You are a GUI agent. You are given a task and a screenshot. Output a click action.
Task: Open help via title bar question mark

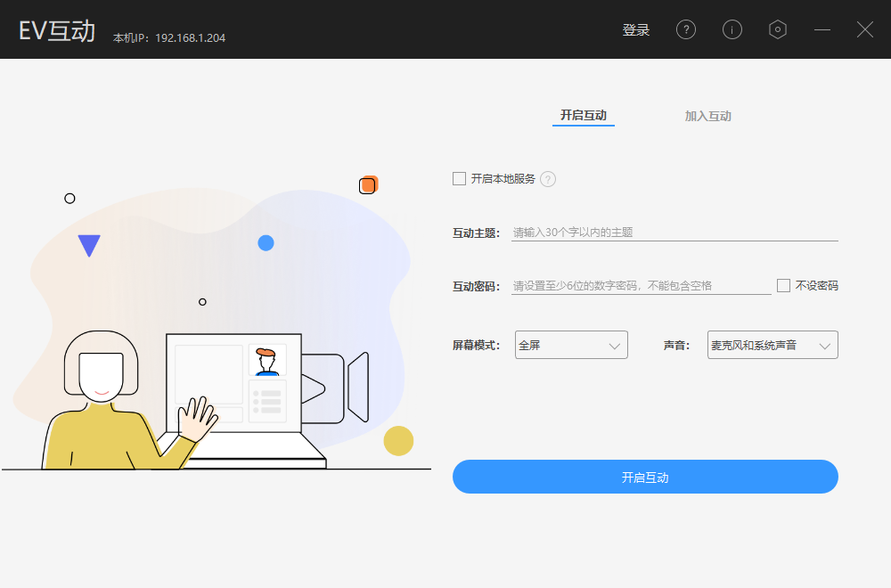coord(686,29)
